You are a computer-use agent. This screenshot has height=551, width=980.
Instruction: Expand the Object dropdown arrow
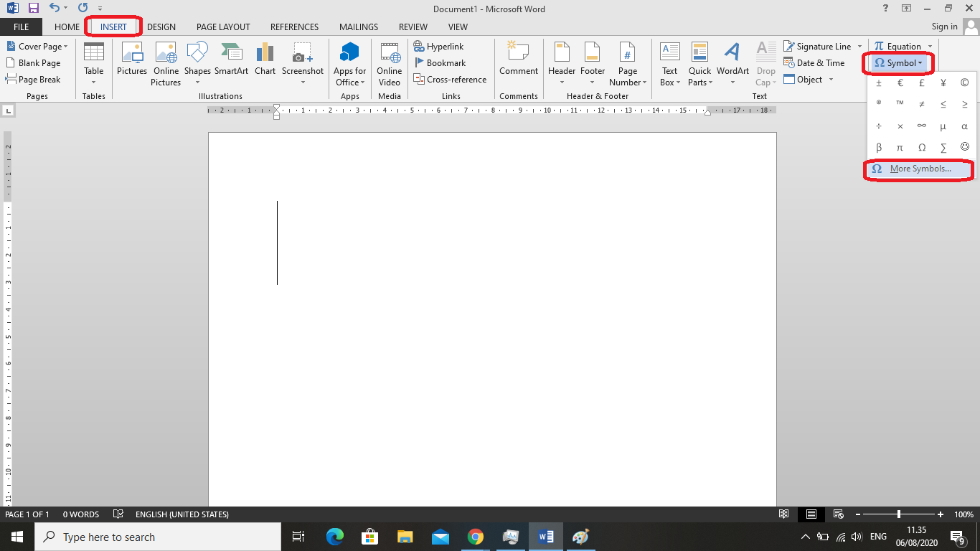(x=831, y=80)
